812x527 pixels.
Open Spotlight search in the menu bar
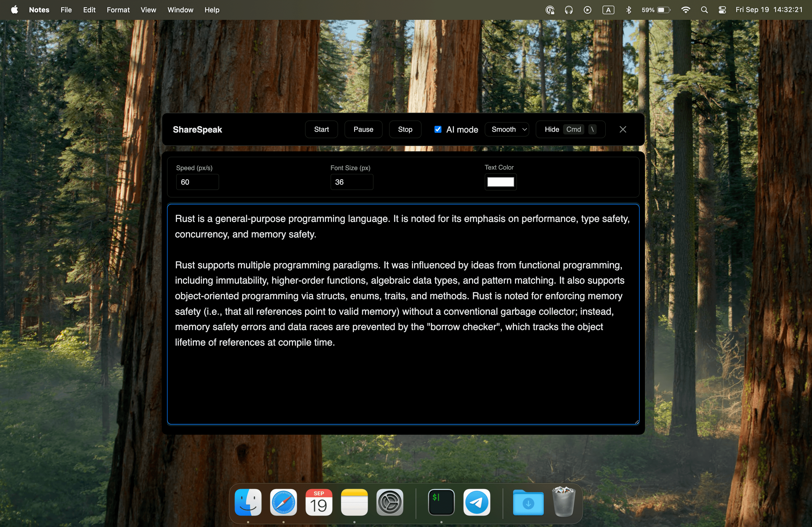(x=704, y=10)
